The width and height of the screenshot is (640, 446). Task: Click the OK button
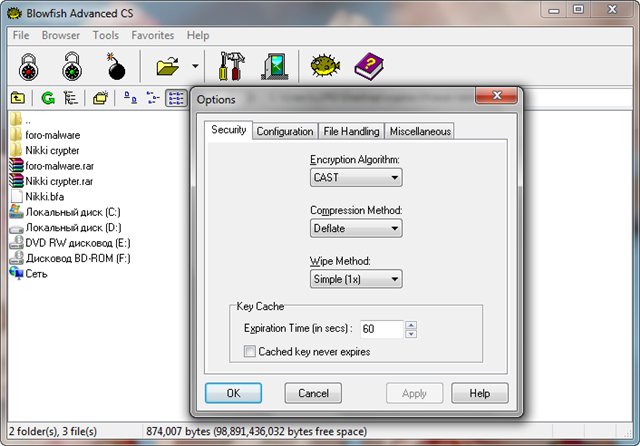coord(233,393)
